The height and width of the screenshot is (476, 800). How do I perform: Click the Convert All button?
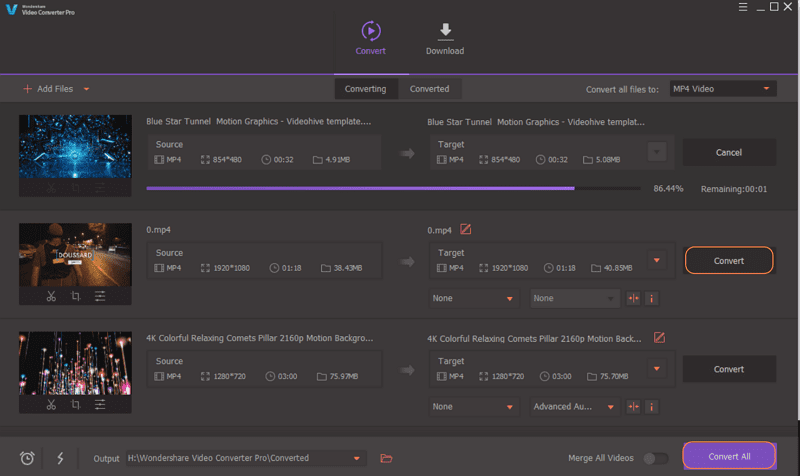pos(729,456)
